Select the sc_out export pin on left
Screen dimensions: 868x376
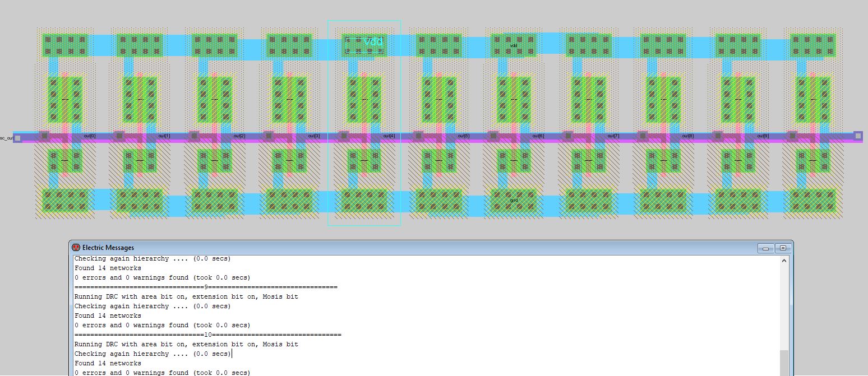click(x=17, y=138)
